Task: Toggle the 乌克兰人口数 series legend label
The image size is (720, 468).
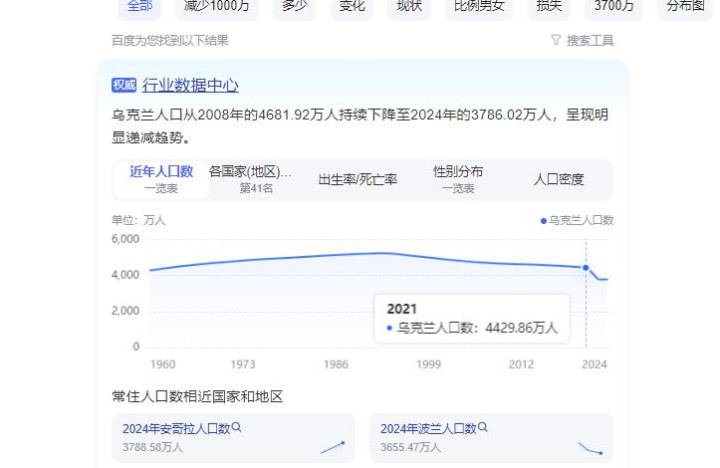Action: point(581,220)
